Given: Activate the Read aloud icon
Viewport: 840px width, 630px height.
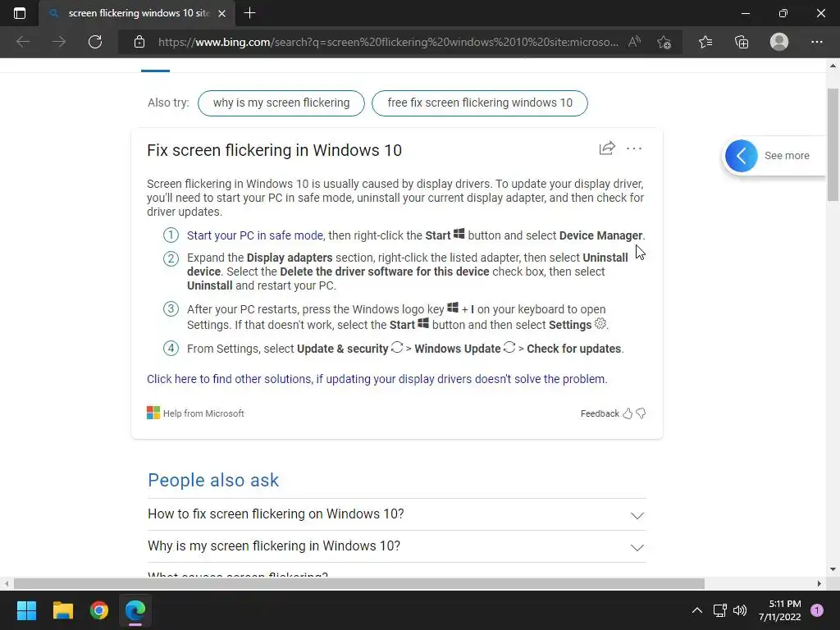Looking at the screenshot, I should 634,42.
